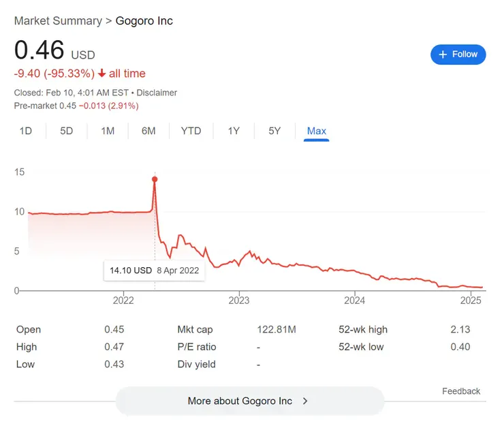Click the chevron arrow beside More about Gogoro
This screenshot has height=430, width=504.
pyautogui.click(x=305, y=401)
